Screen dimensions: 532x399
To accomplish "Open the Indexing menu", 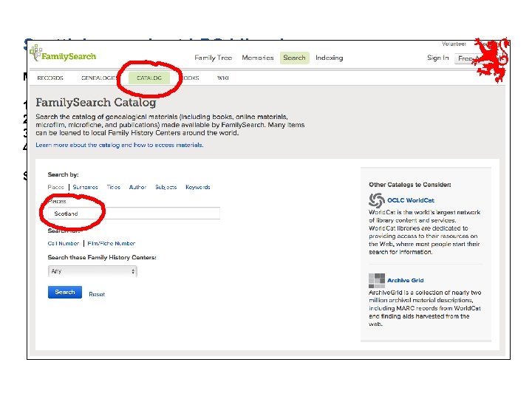I will tap(329, 58).
